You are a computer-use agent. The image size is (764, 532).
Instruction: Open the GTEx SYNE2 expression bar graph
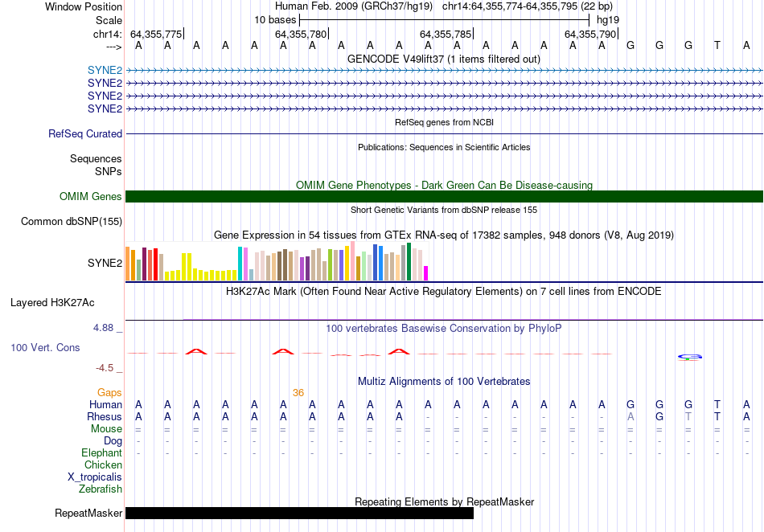[277, 261]
